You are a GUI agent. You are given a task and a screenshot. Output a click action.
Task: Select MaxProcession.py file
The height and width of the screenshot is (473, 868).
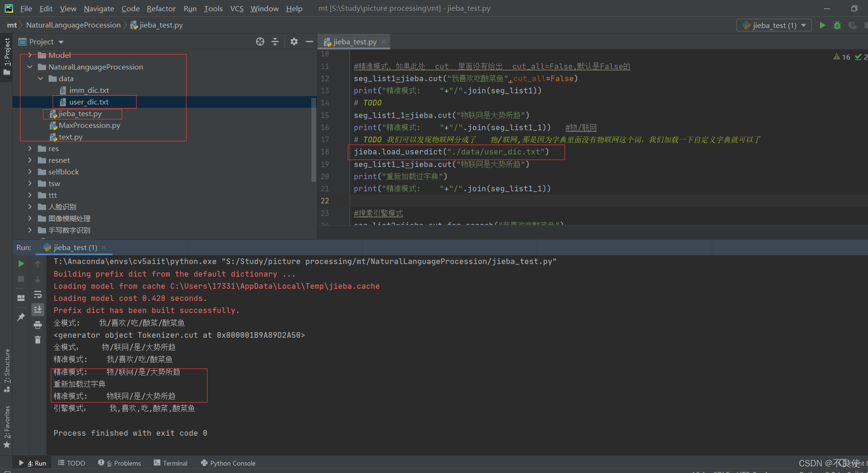pos(89,125)
